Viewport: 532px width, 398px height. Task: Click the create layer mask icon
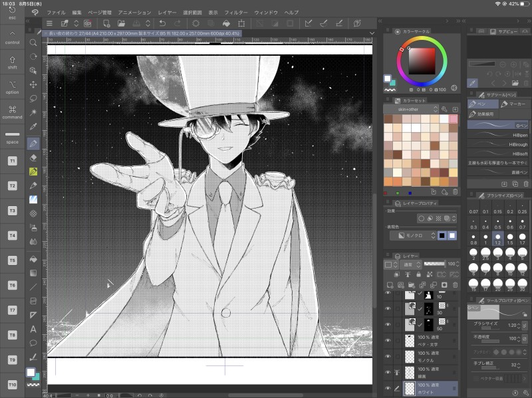[444, 285]
